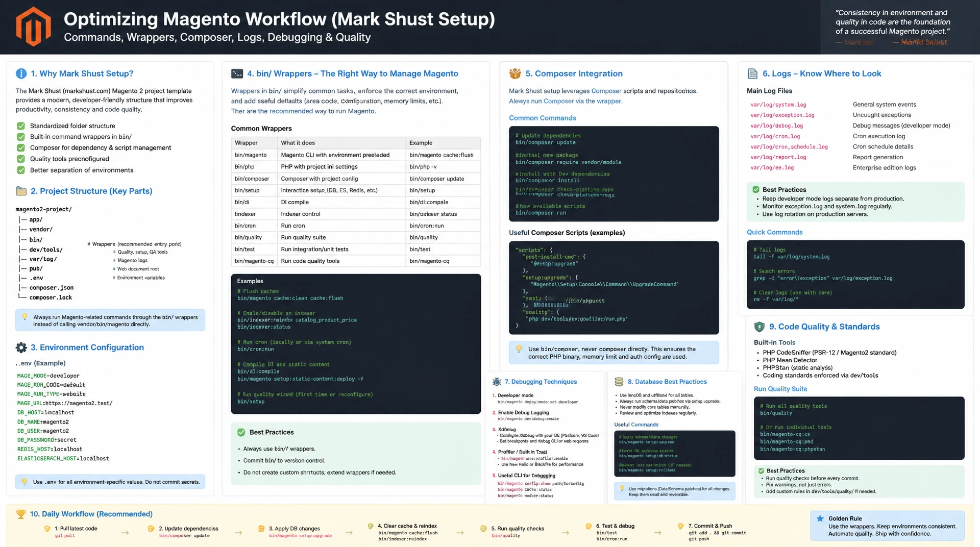Click the bug icon beside Debugging Techniques
Screen dimensions: 980x547
coord(497,382)
